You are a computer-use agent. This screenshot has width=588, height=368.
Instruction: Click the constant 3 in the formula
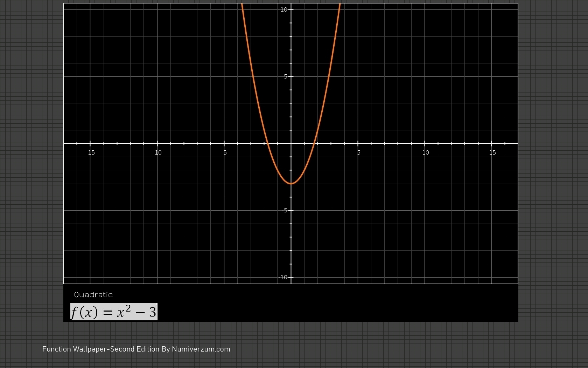pos(153,312)
